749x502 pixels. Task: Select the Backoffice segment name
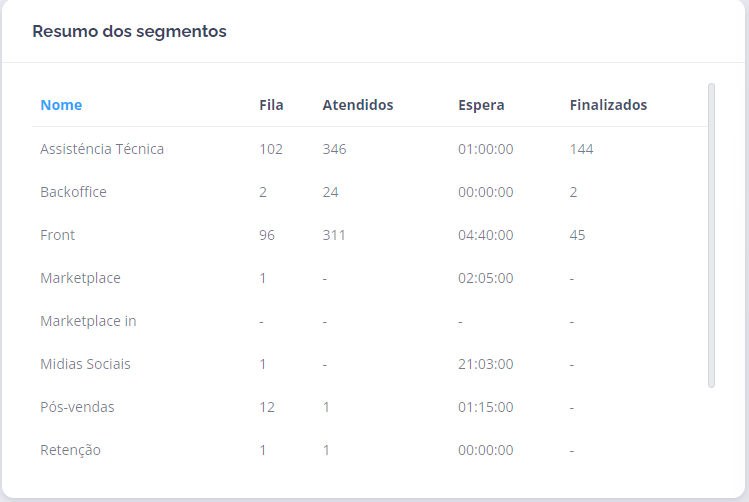pyautogui.click(x=73, y=192)
